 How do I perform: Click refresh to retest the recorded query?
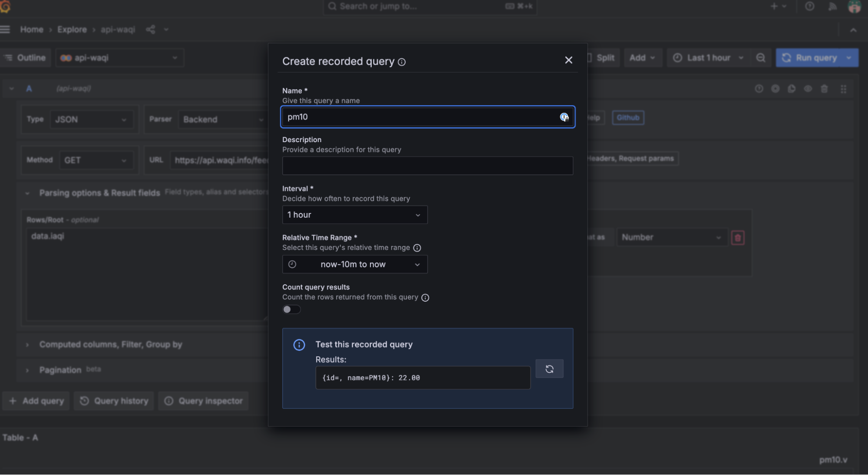click(x=549, y=368)
